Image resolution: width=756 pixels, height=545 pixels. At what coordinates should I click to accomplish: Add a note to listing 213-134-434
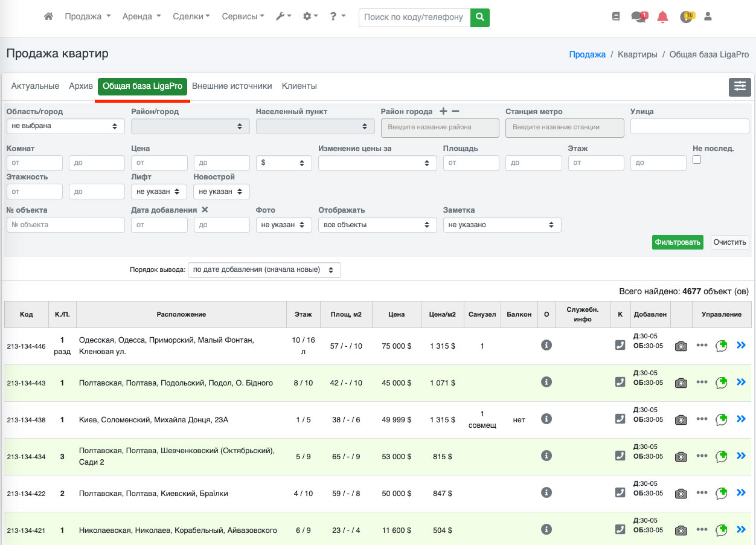pos(721,456)
